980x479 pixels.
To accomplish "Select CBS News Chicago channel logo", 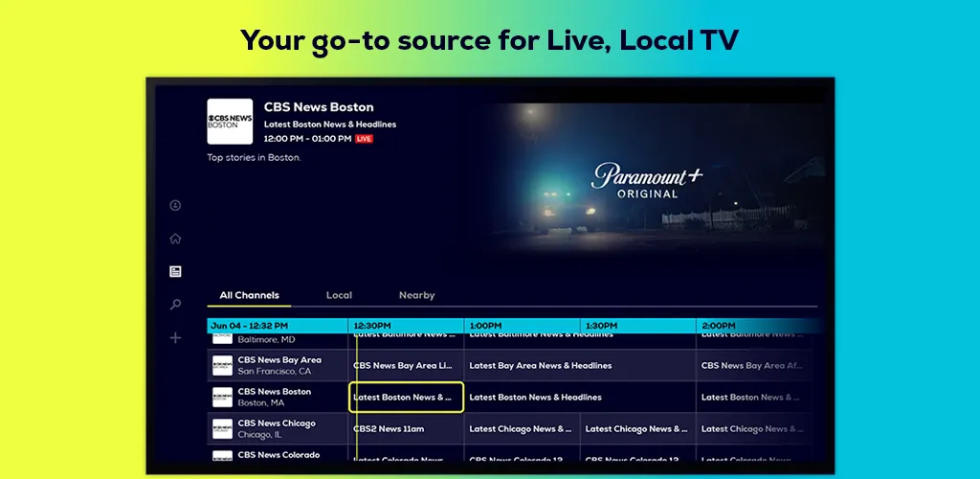I will [x=222, y=429].
